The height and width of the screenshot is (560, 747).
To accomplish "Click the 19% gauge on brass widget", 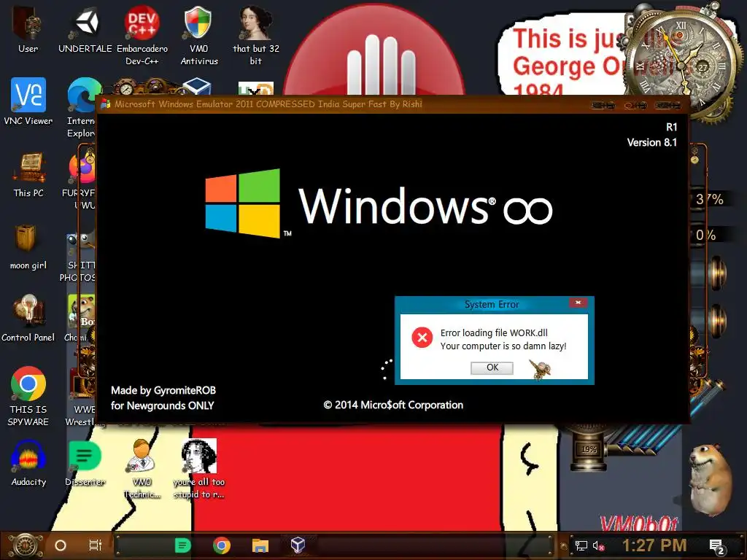I will (589, 449).
